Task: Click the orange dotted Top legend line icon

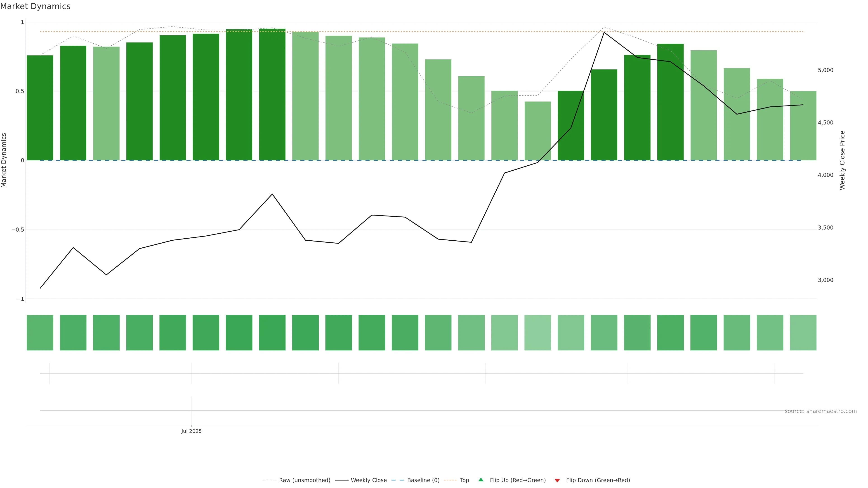Action: pos(450,480)
